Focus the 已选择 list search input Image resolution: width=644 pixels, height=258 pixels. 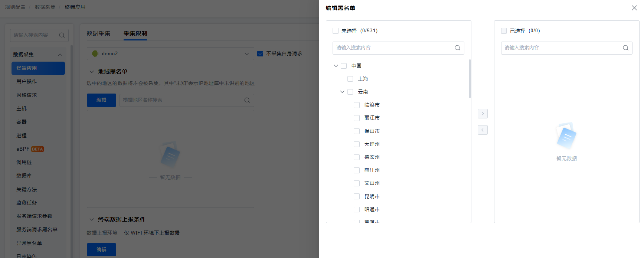pyautogui.click(x=560, y=48)
